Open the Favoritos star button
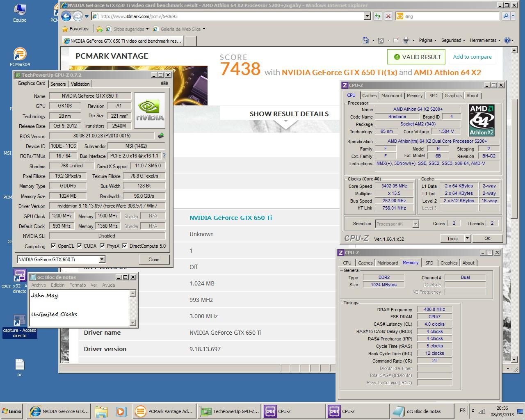Image resolution: width=525 pixels, height=420 pixels. click(x=75, y=29)
